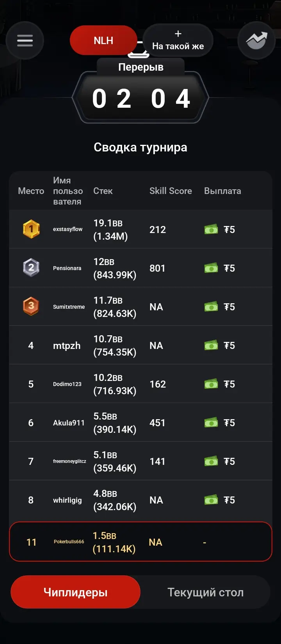Click whirligig's payout cash icon
Viewport: 281px width, 644px height.
point(211,500)
